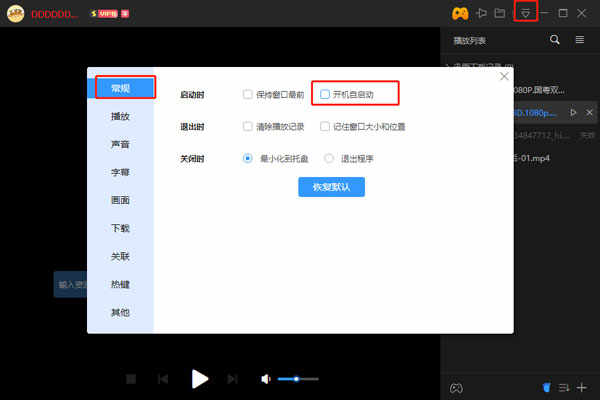Close the settings dialog
600x400 pixels.
pos(504,77)
